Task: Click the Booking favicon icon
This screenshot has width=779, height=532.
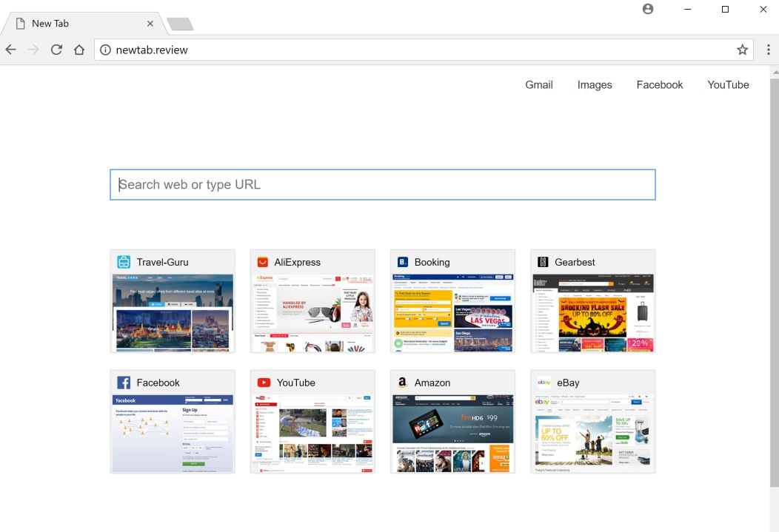Action: [402, 262]
